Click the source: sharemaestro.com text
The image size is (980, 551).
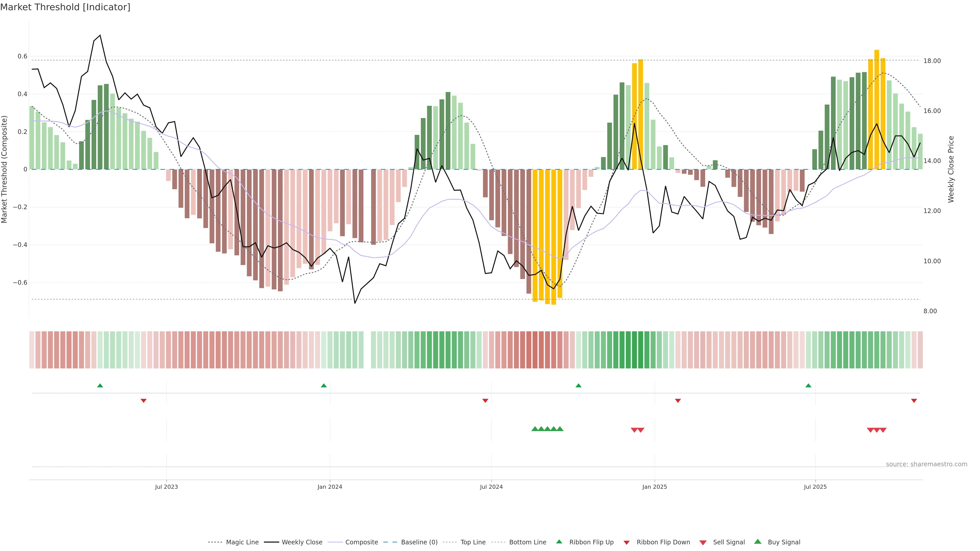926,464
